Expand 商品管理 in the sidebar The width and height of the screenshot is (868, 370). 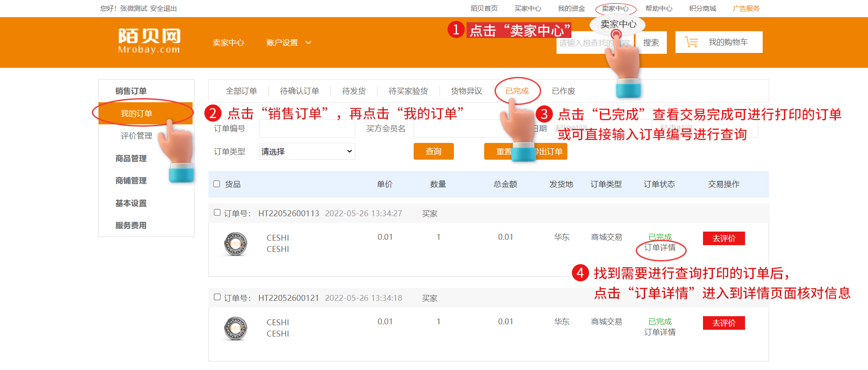[x=131, y=158]
